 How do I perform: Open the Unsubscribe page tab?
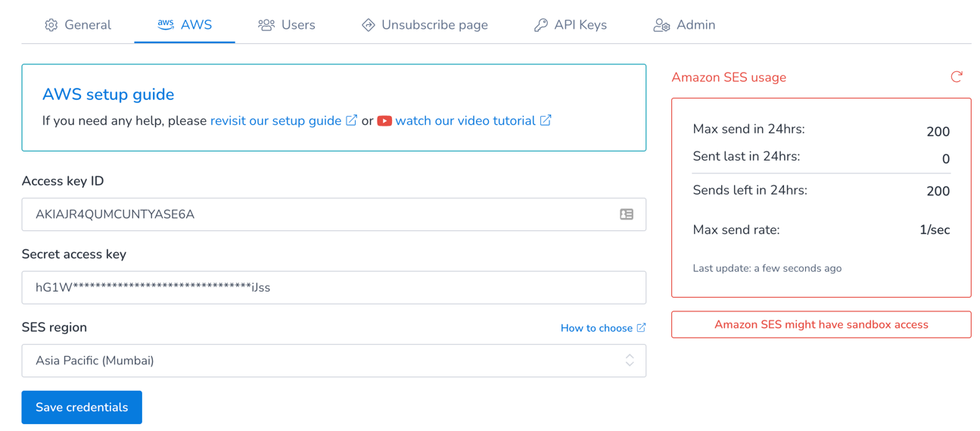point(425,25)
